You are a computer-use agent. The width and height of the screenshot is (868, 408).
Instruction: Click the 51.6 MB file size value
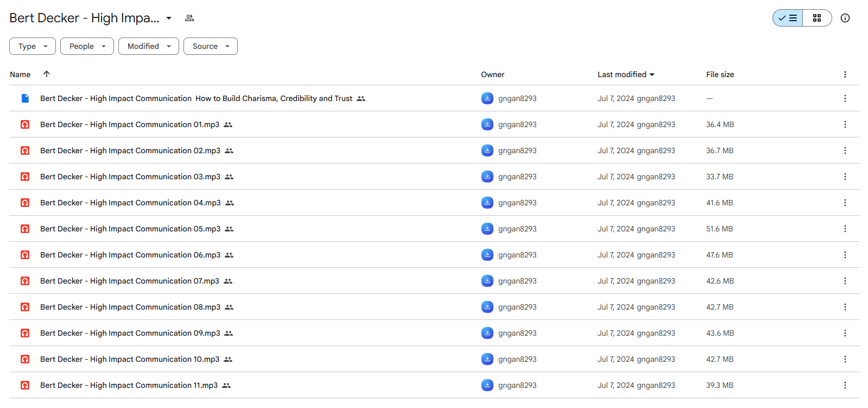[719, 229]
